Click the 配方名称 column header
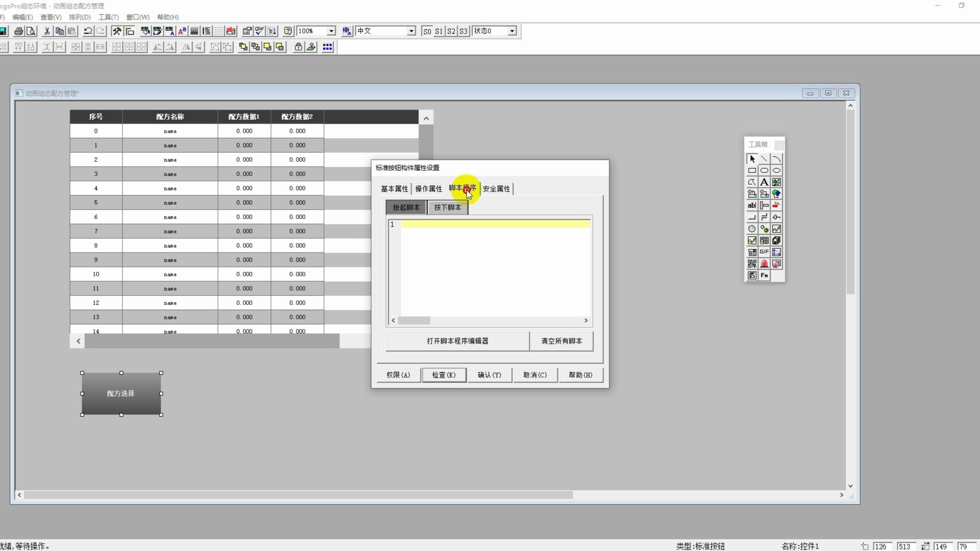This screenshot has width=980, height=551. point(170,117)
